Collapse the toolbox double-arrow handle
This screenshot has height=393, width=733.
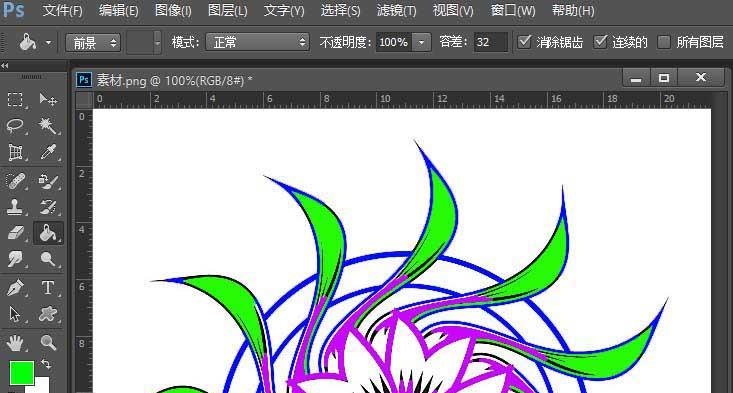click(x=5, y=65)
